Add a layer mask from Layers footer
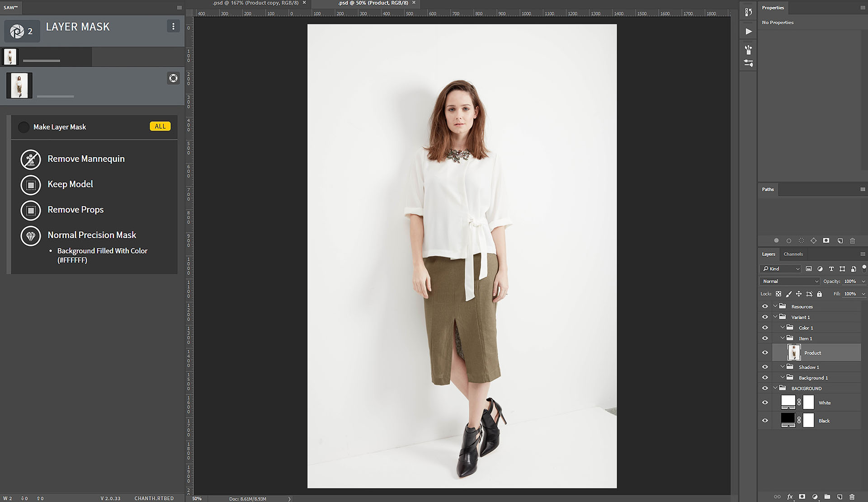 [802, 497]
